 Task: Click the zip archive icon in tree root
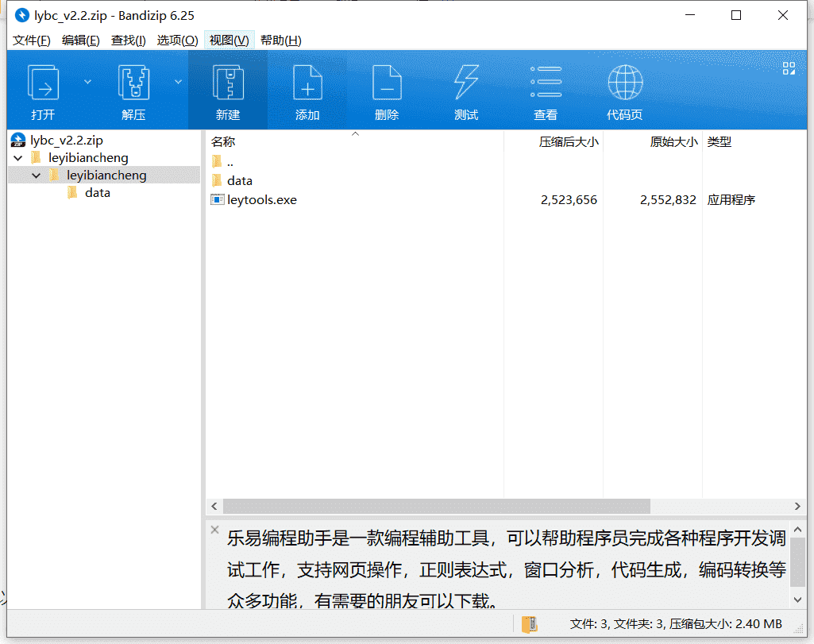(18, 140)
